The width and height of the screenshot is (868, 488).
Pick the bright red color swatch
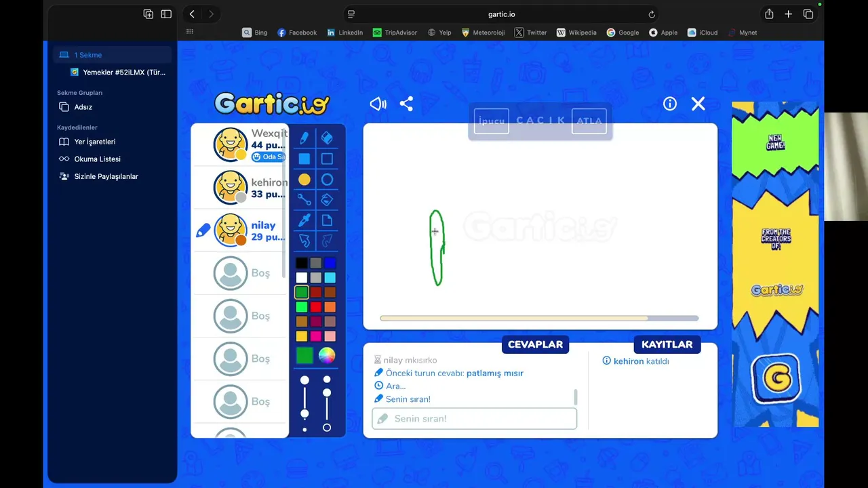click(316, 307)
